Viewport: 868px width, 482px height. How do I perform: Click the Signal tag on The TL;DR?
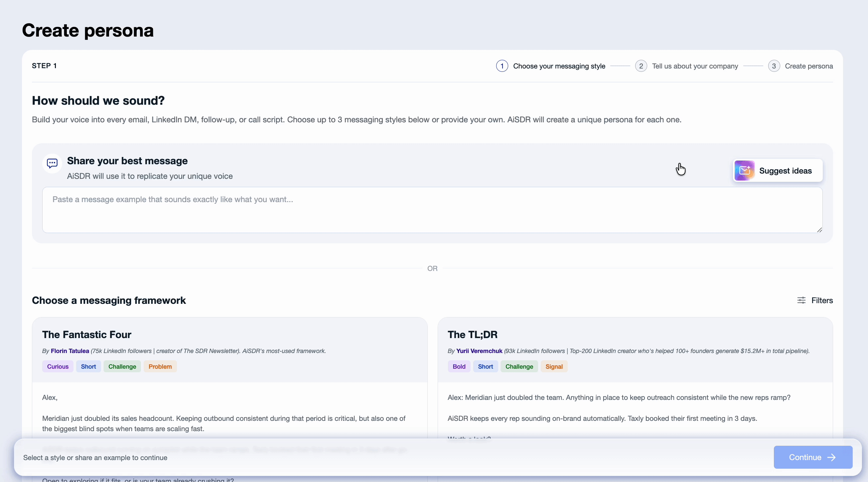554,366
